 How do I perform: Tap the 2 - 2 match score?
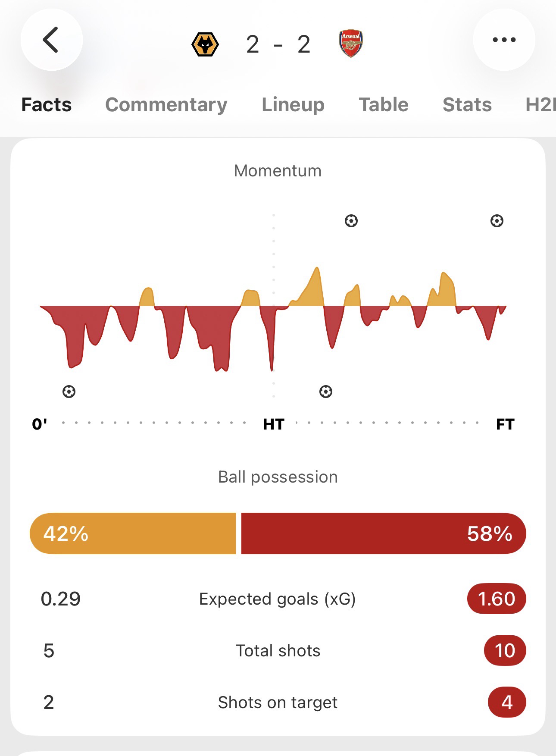[x=278, y=44]
